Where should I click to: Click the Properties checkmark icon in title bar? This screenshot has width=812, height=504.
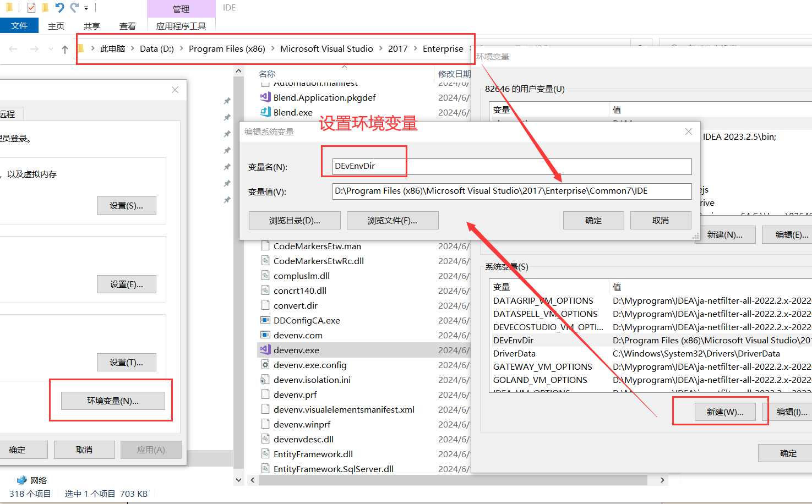tap(31, 8)
